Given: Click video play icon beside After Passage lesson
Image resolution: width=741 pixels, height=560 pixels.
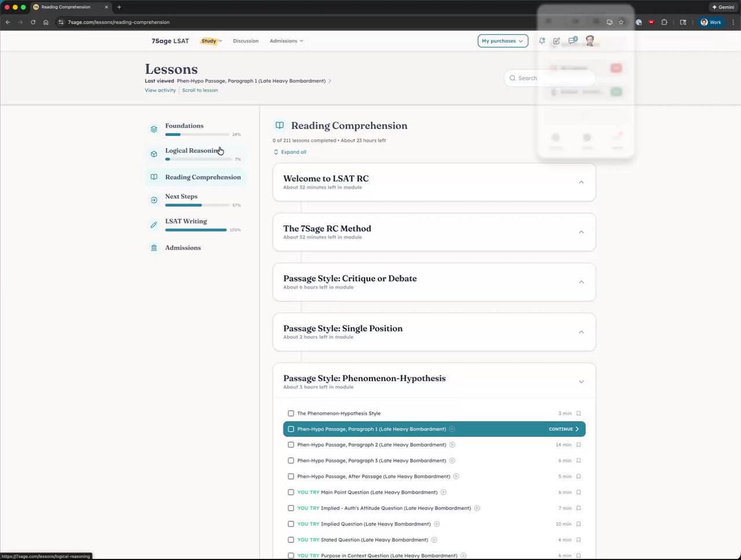Looking at the screenshot, I should [456, 477].
